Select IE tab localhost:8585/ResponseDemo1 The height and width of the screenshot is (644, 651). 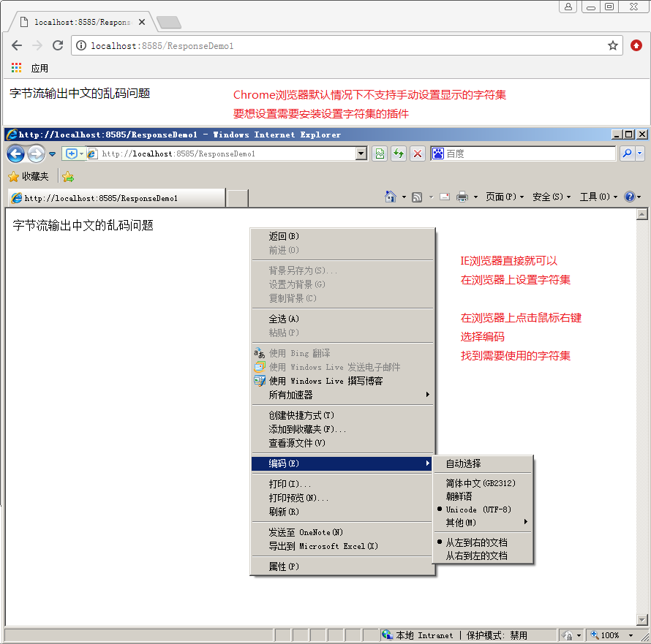pyautogui.click(x=116, y=198)
